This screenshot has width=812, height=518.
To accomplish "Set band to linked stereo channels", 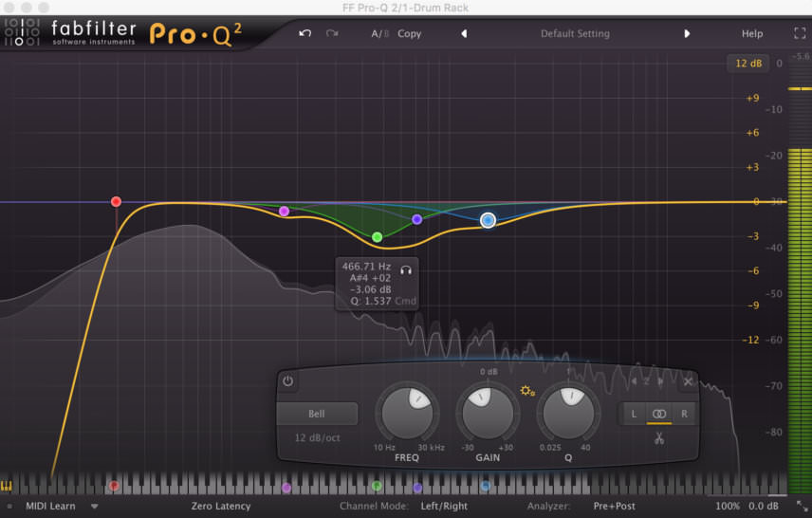I will 658,414.
